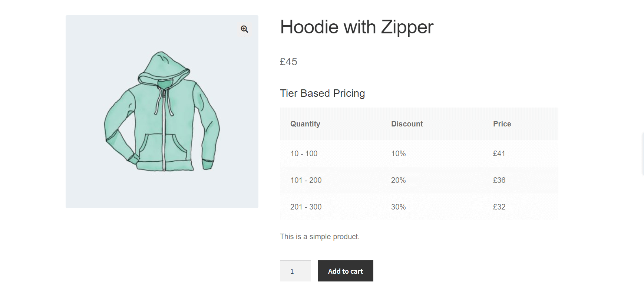Select the 10 - 100 quantity tier
644x300 pixels.
pos(304,154)
